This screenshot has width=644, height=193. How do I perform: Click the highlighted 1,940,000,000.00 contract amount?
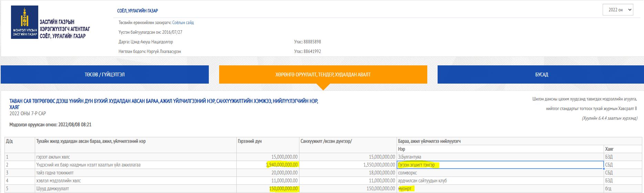pos(282,165)
